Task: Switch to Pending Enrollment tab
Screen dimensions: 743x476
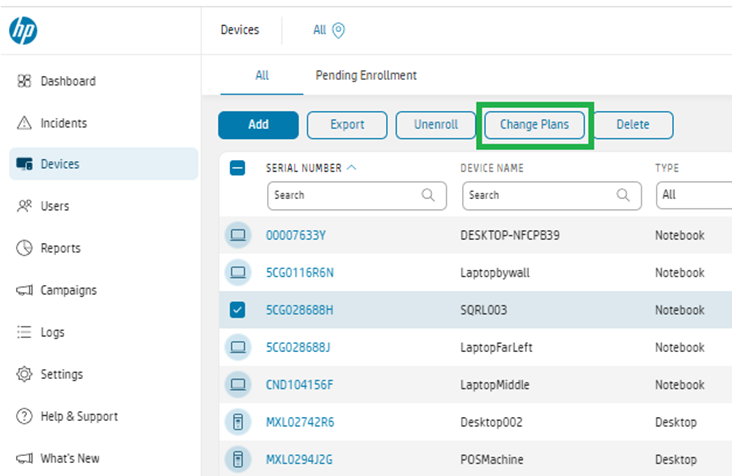Action: click(x=366, y=75)
